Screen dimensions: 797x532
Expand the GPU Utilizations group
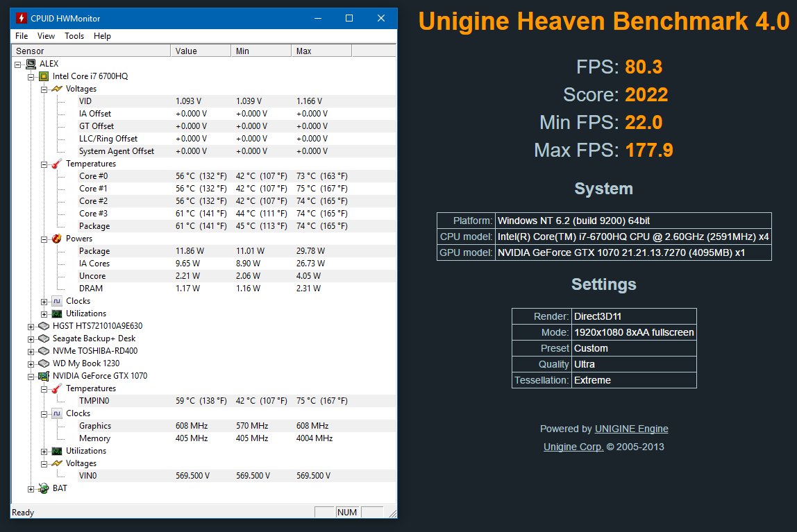click(x=44, y=452)
